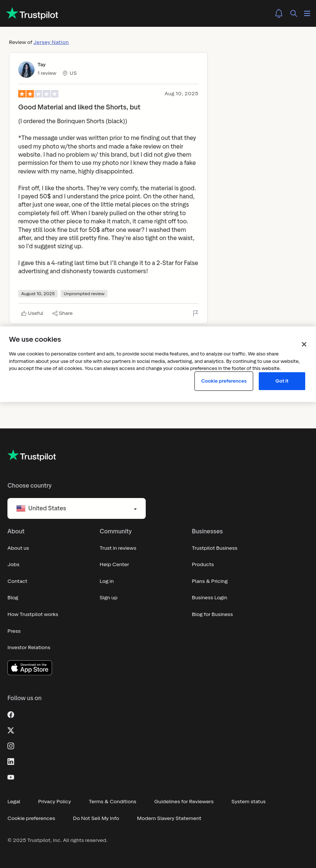Accept cookies with Got it

point(282,381)
